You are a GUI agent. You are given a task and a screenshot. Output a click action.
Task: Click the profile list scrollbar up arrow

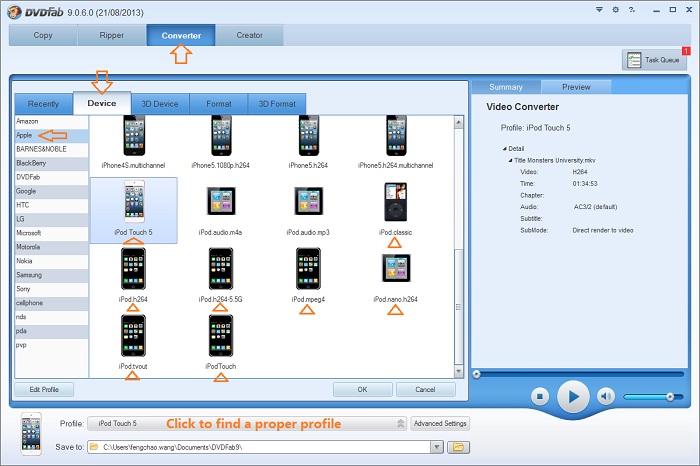(x=458, y=122)
